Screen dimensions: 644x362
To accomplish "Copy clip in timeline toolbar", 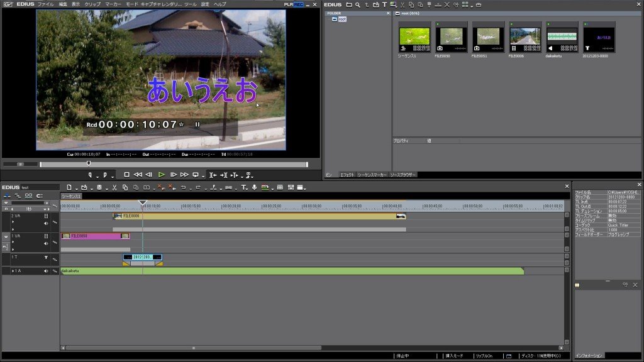I will click(125, 187).
